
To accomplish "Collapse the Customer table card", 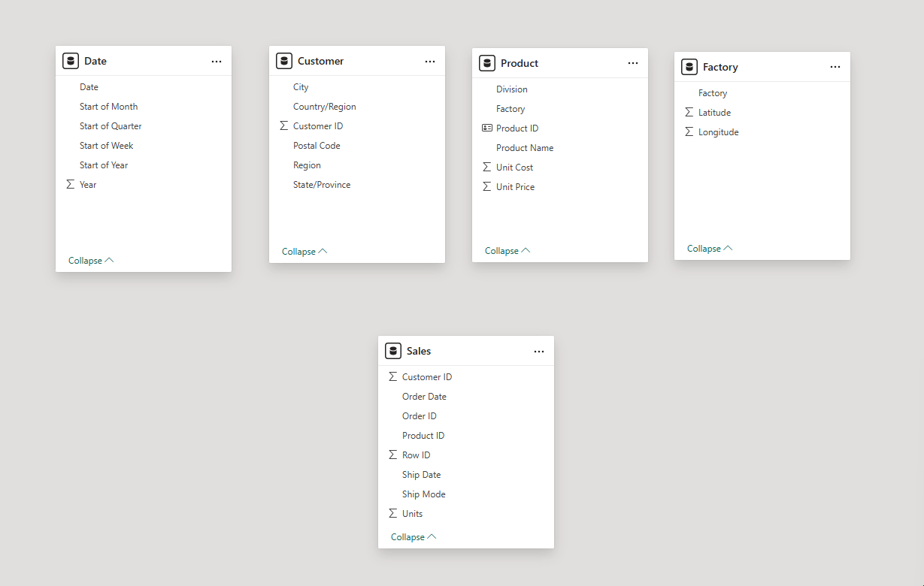I will click(304, 252).
